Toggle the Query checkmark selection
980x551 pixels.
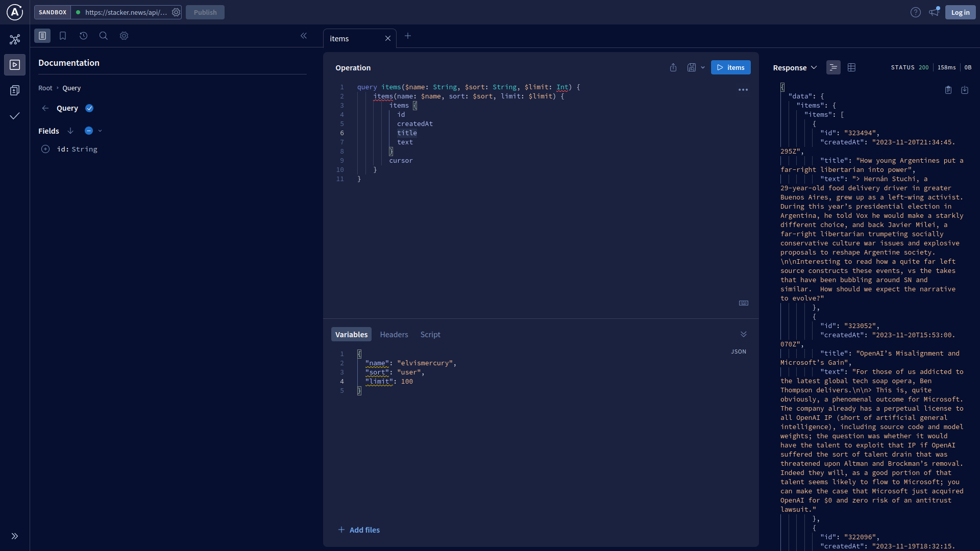point(89,108)
